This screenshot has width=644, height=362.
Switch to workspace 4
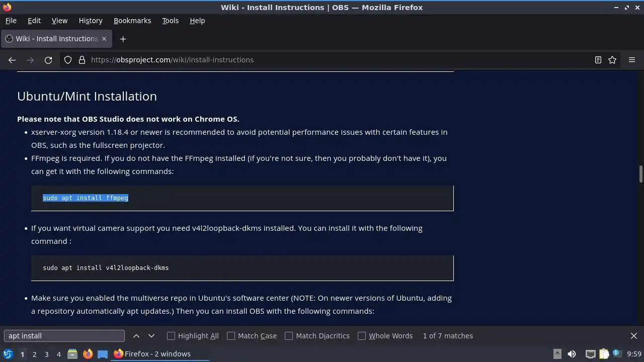(58, 354)
